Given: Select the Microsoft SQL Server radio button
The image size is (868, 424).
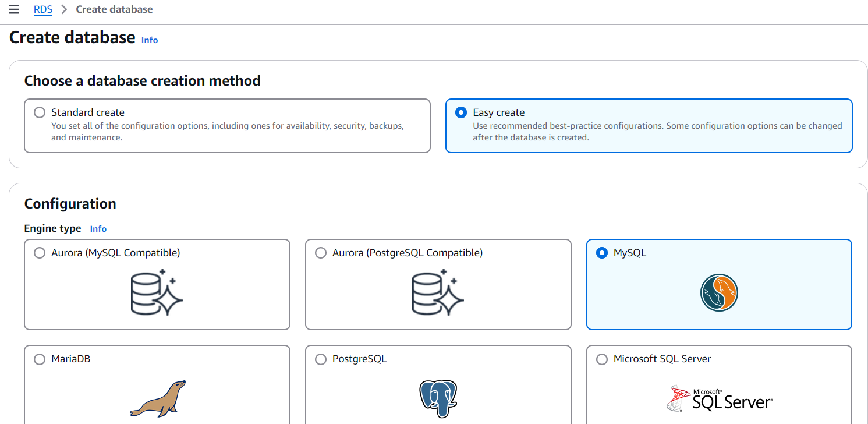Looking at the screenshot, I should tap(602, 359).
